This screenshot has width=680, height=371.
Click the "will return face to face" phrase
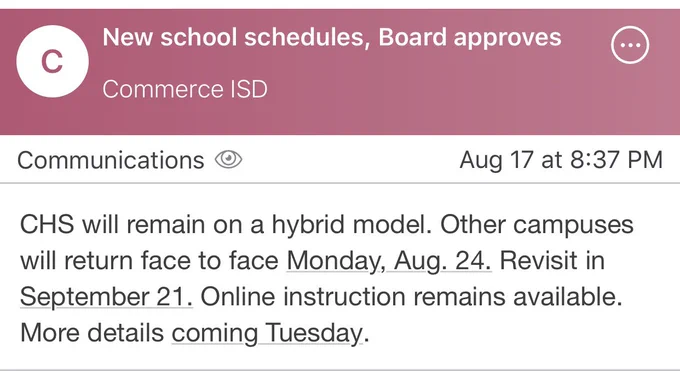click(149, 261)
